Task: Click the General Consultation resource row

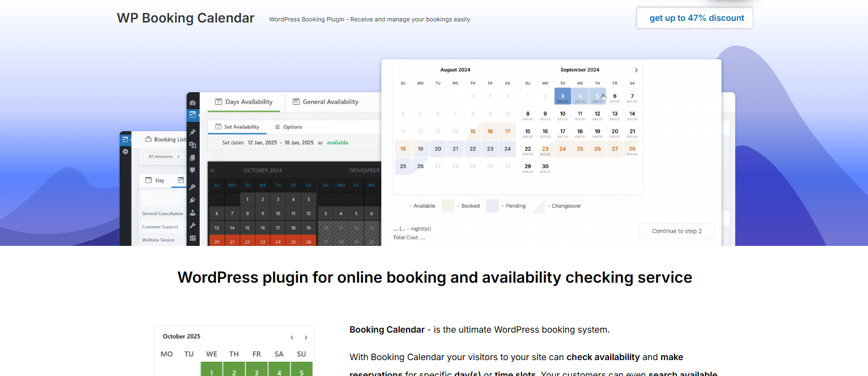Action: coord(163,214)
